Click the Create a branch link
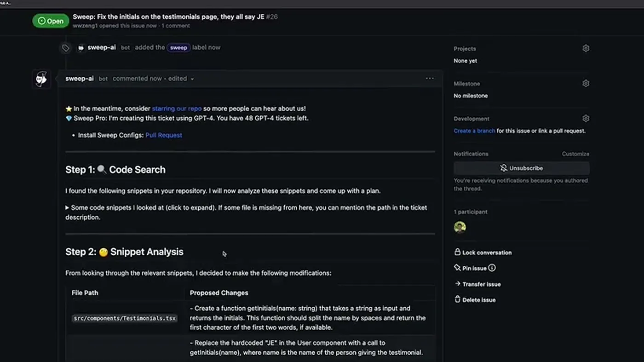This screenshot has width=644, height=362. (x=474, y=131)
